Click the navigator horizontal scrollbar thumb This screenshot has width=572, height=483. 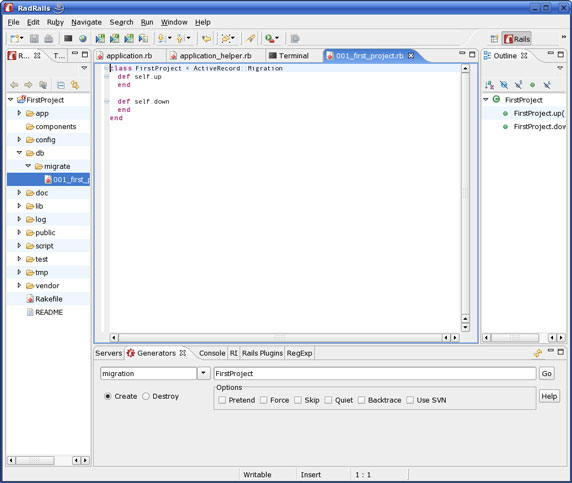pos(35,460)
